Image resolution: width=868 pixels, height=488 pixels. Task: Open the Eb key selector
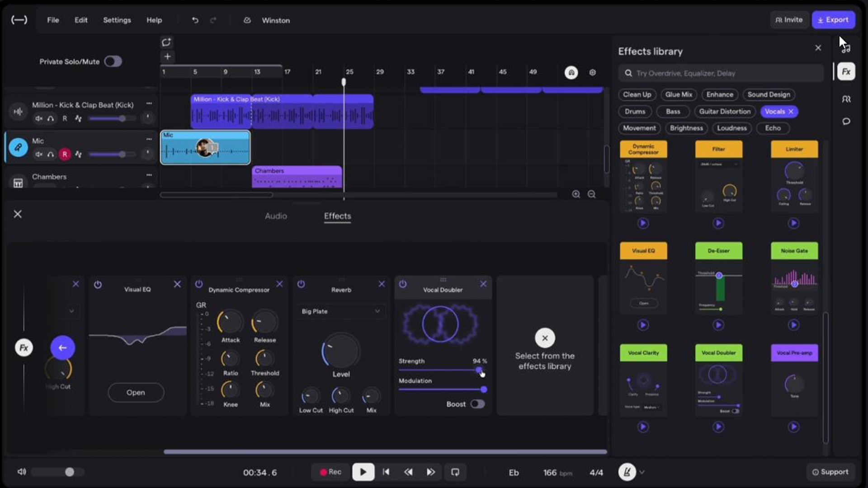[x=514, y=473]
